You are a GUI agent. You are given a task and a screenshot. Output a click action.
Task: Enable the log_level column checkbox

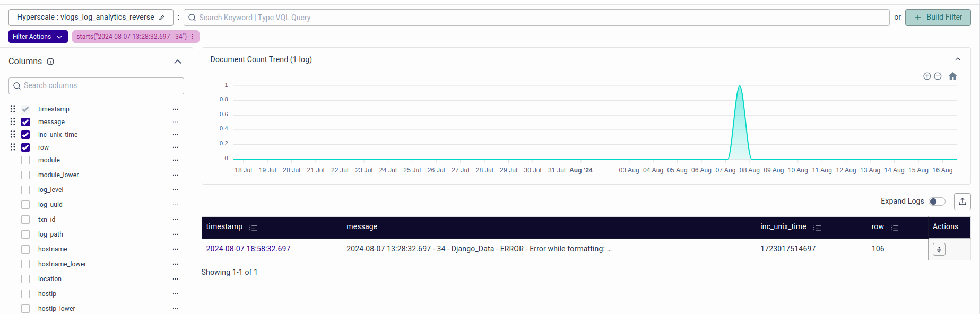point(25,190)
